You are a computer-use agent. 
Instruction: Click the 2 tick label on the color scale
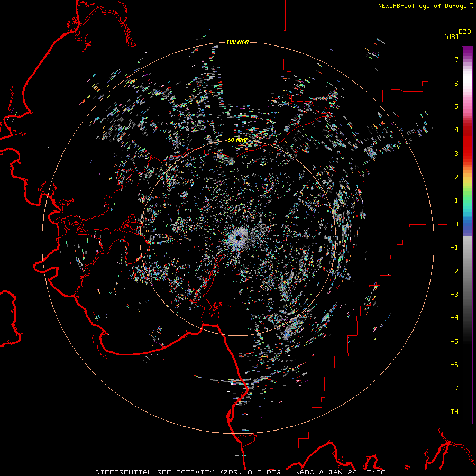pyautogui.click(x=456, y=177)
